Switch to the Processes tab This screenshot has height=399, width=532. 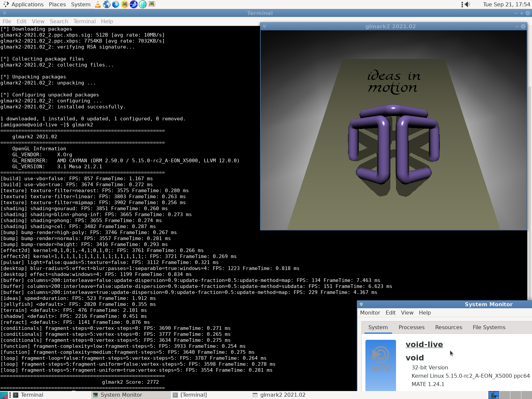click(412, 328)
